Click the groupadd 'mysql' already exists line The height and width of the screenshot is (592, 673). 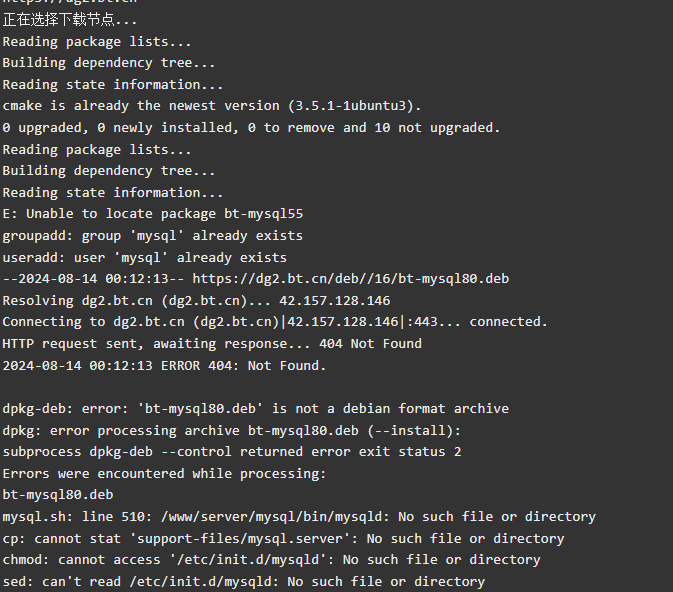tap(153, 236)
